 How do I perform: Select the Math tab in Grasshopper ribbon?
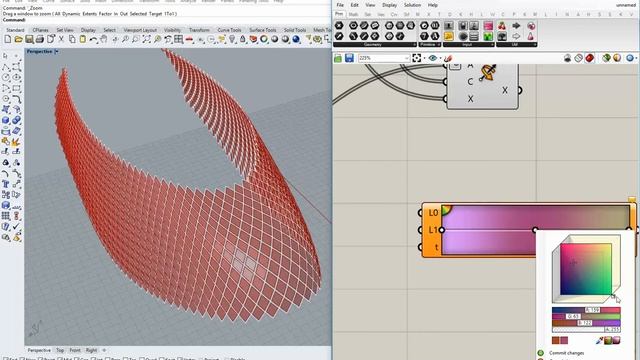click(353, 14)
